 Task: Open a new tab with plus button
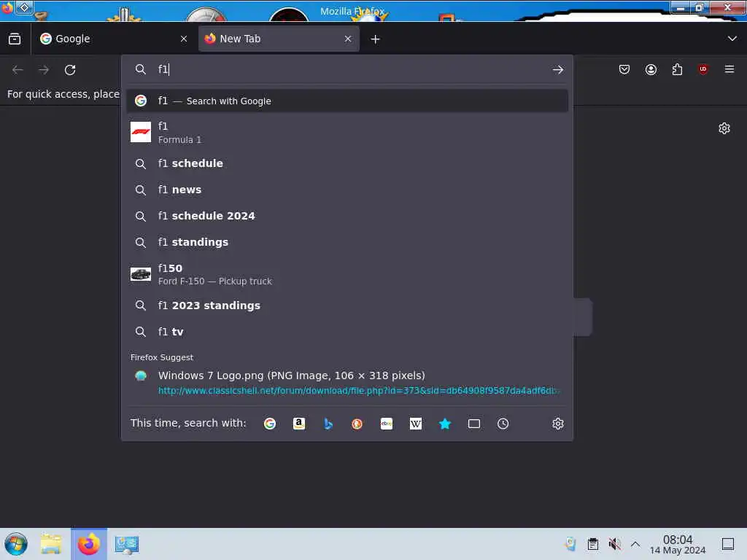click(376, 39)
